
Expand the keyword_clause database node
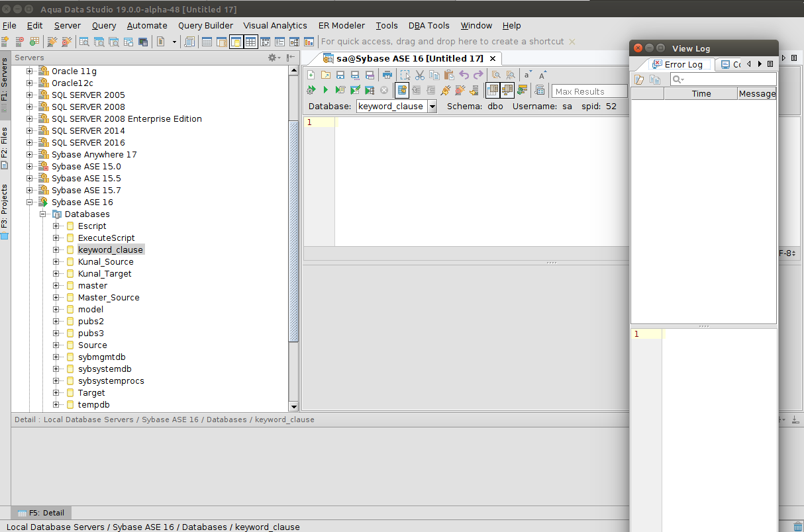tap(56, 249)
